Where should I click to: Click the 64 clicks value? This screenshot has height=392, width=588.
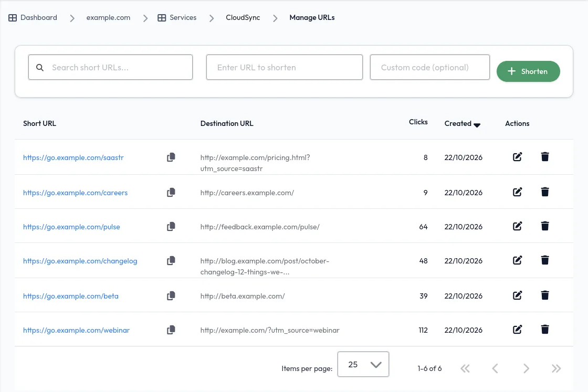point(423,227)
